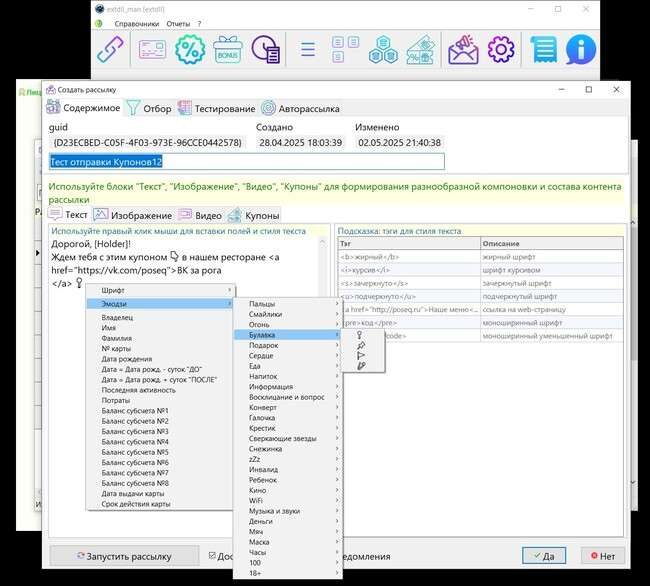The width and height of the screenshot is (650, 586).
Task: Click the mailing name field Тест отправки Купонов12
Action: (x=245, y=162)
